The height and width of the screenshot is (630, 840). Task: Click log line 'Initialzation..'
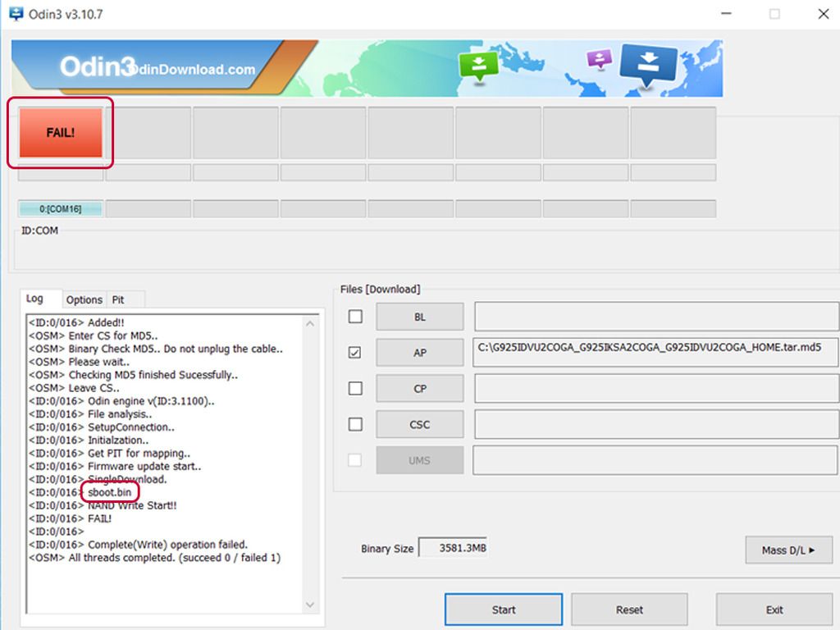coord(118,441)
